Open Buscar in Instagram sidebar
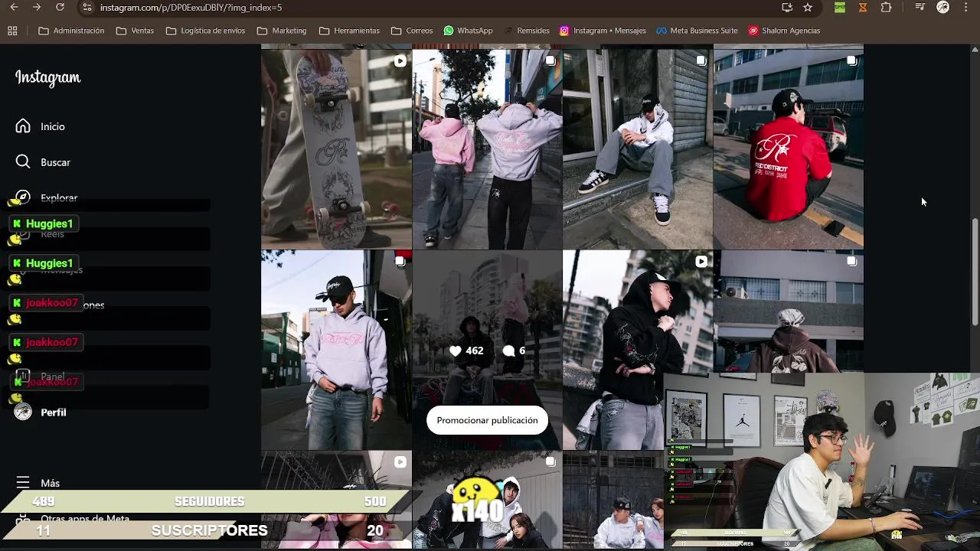 coord(55,162)
